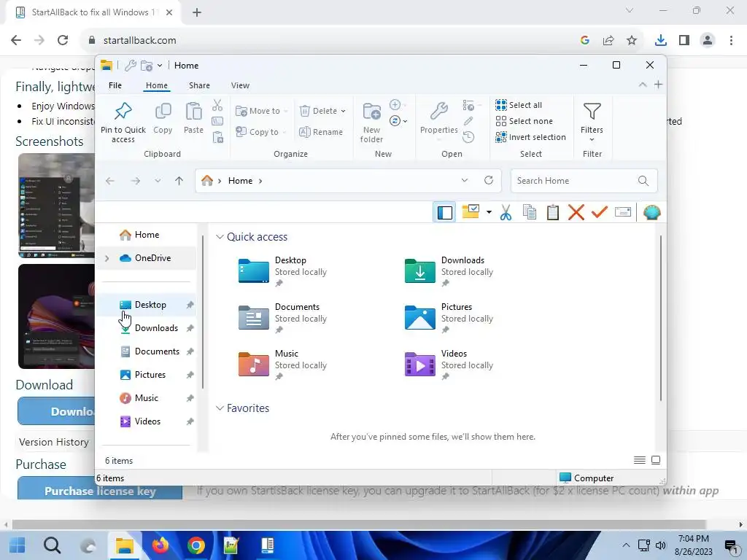The image size is (747, 560).
Task: Click the Rename ribbon button
Action: tap(321, 132)
